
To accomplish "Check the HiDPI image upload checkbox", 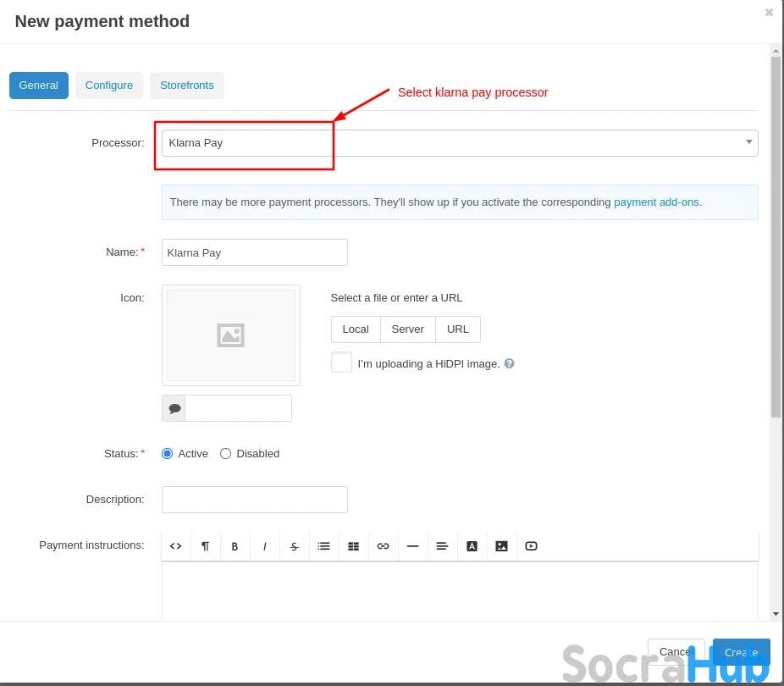I will click(341, 362).
